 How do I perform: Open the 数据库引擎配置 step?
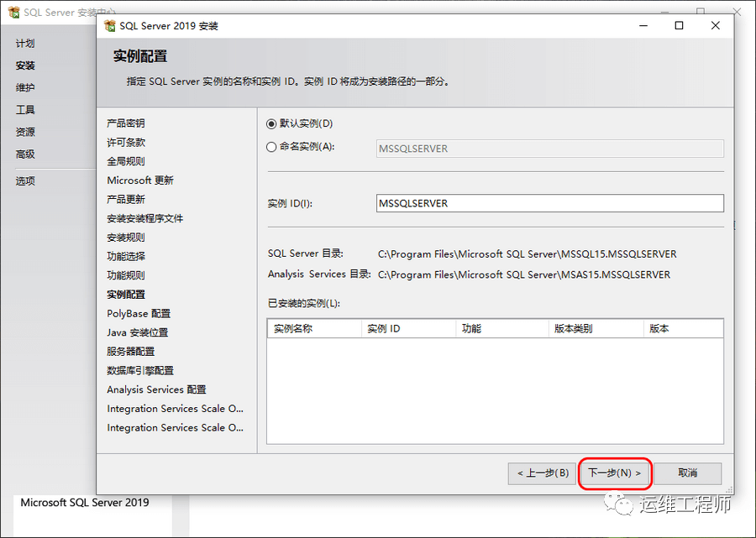140,371
